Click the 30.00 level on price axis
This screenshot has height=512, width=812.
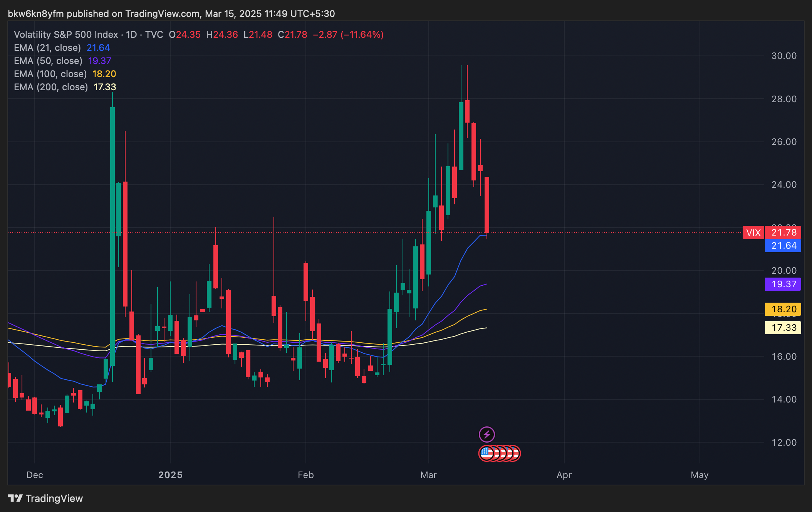click(783, 56)
